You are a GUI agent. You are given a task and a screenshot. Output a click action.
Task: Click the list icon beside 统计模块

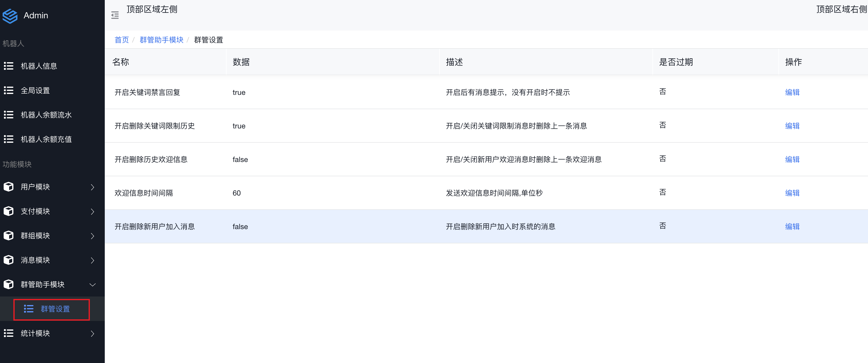(9, 333)
